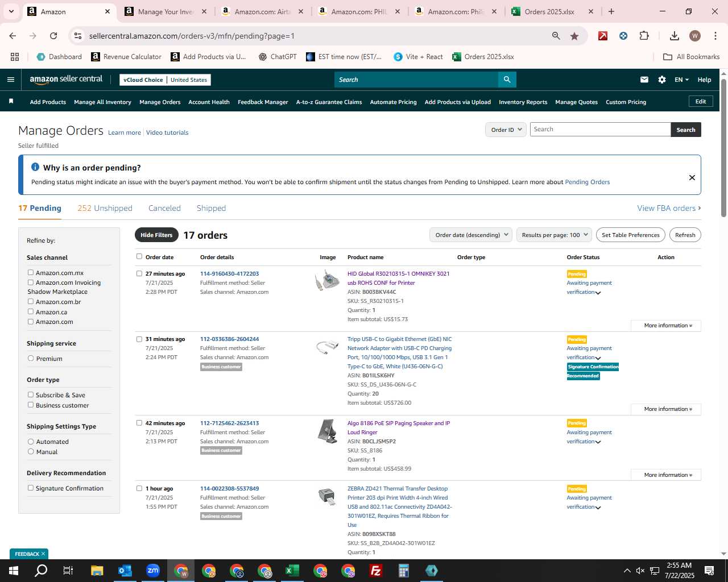Check the Signature Confirmation filter

pyautogui.click(x=31, y=488)
